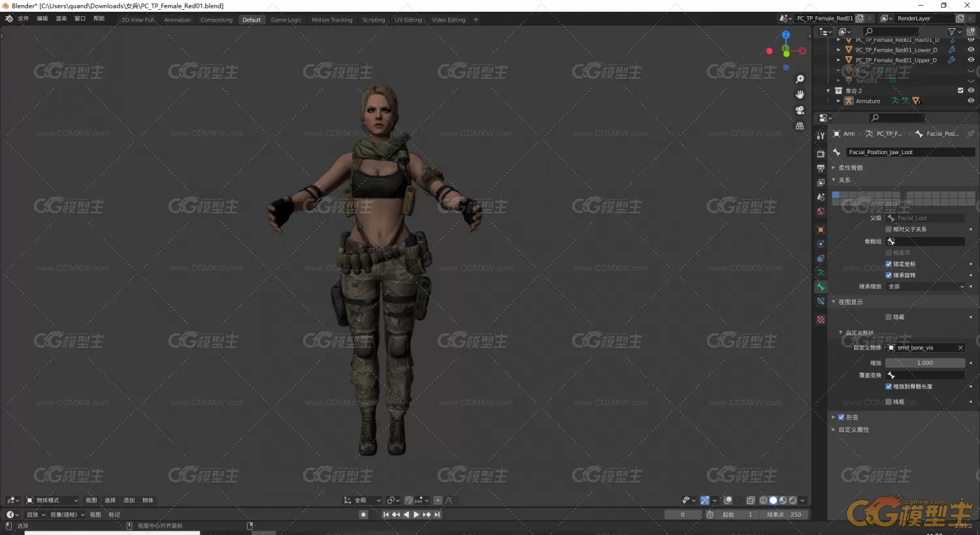This screenshot has height=535, width=980.
Task: Hide Armature with its eye icon
Action: click(971, 101)
